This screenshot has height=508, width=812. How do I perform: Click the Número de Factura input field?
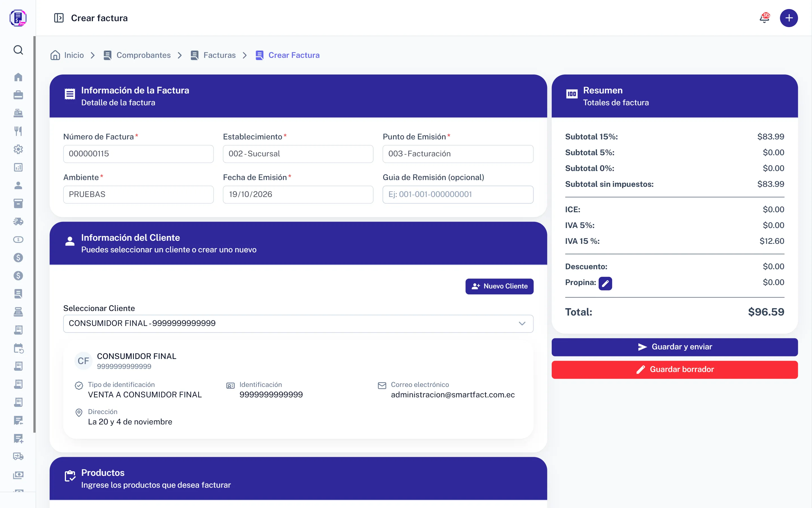point(138,154)
